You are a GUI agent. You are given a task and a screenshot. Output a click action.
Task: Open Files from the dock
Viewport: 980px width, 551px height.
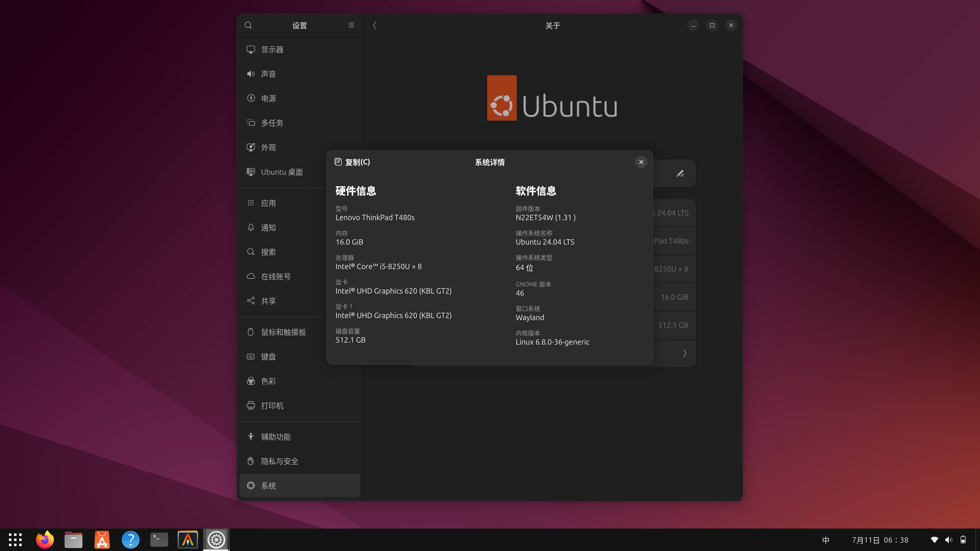coord(73,540)
